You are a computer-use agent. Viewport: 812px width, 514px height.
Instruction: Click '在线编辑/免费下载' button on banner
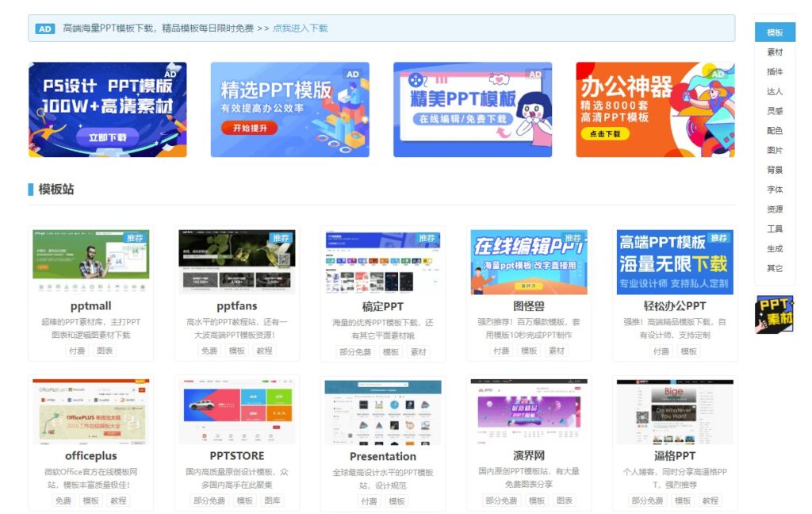[462, 119]
